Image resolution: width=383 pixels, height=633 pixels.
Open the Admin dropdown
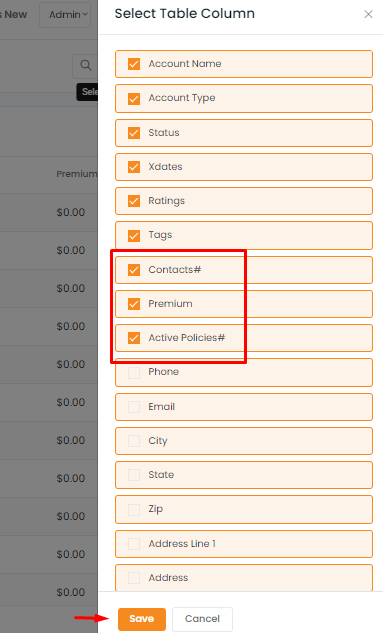pyautogui.click(x=65, y=15)
